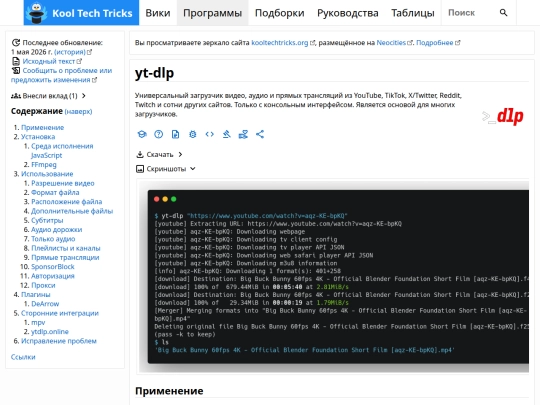
Task: Open the gavel license icon
Action: (x=226, y=134)
